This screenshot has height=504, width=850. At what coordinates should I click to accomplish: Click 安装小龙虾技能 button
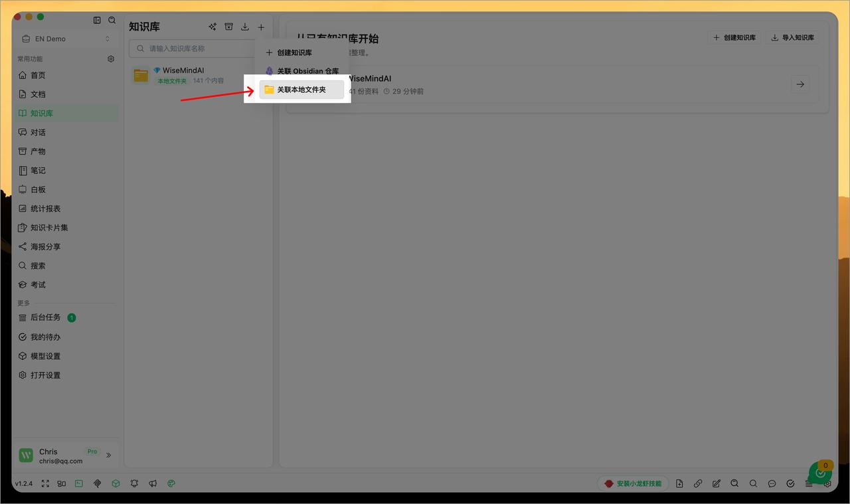pyautogui.click(x=633, y=483)
